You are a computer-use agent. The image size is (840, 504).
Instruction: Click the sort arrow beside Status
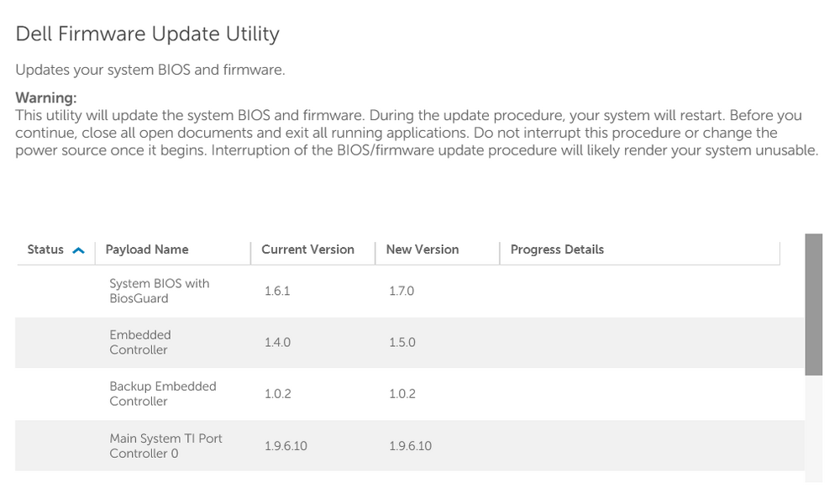click(x=79, y=249)
